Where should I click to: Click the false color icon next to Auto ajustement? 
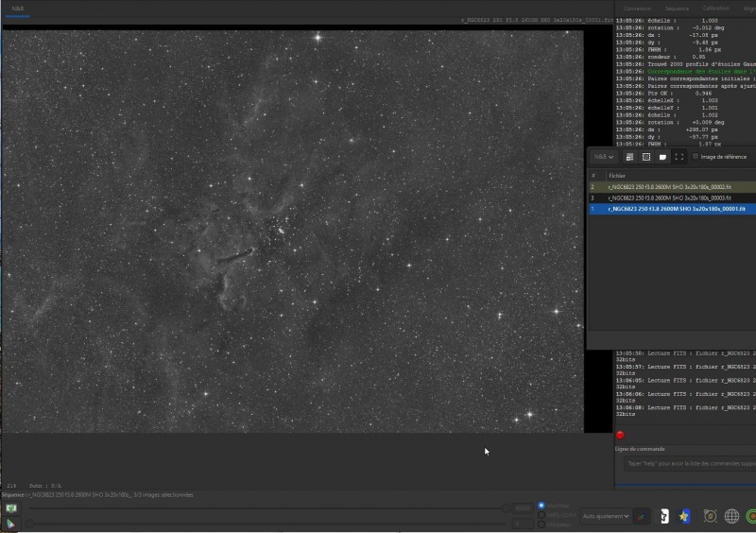(642, 516)
